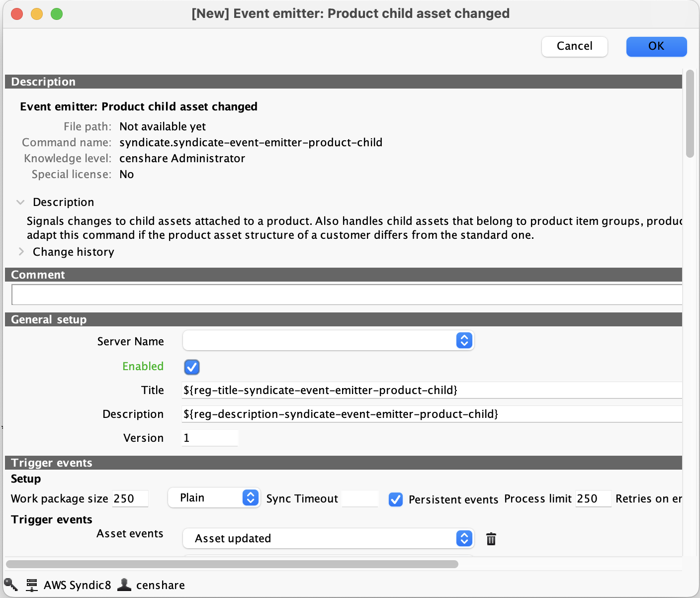Click the censhare user icon
This screenshot has width=700, height=598.
(124, 585)
